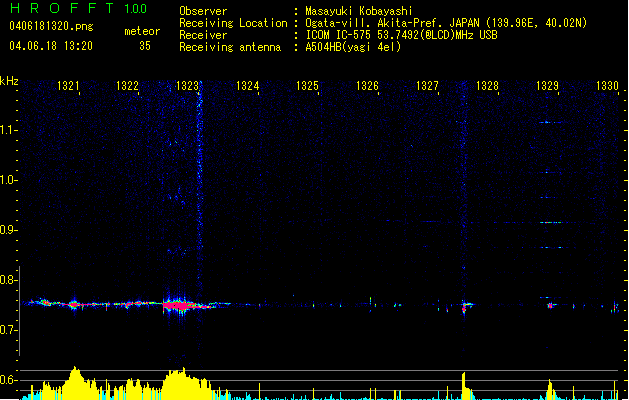Image resolution: width=629 pixels, height=400 pixels.
Task: Click the meteor count value 35
Action: coord(145,46)
